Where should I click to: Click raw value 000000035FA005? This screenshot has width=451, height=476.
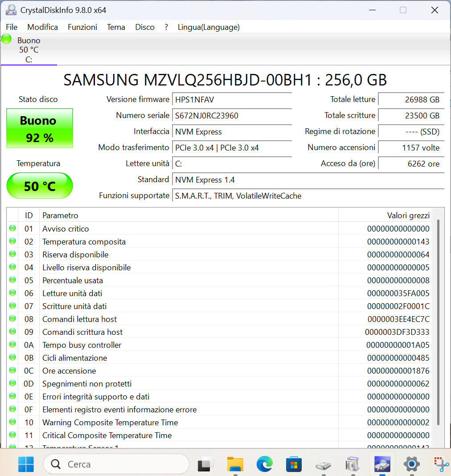pos(398,293)
